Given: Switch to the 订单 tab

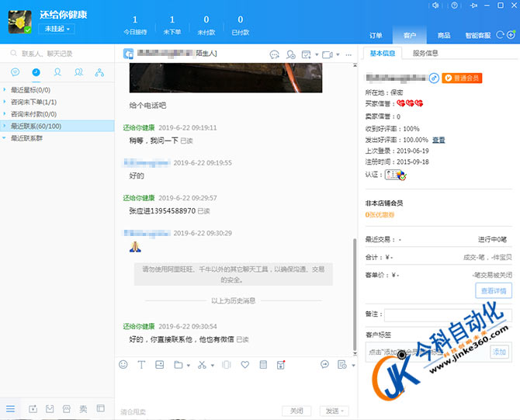Looking at the screenshot, I should [376, 35].
